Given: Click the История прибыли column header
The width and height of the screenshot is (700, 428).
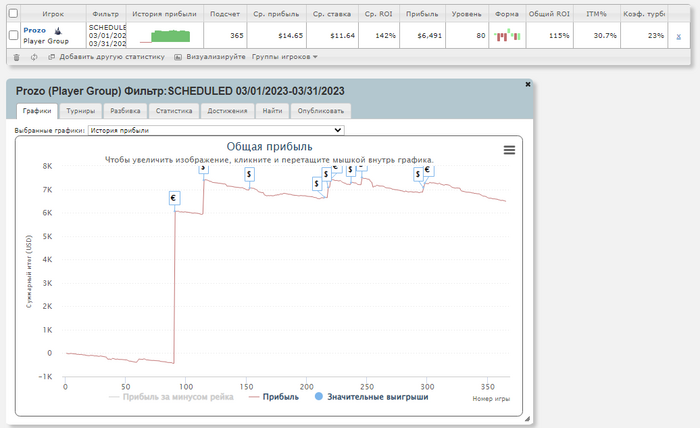Looking at the screenshot, I should 164,14.
